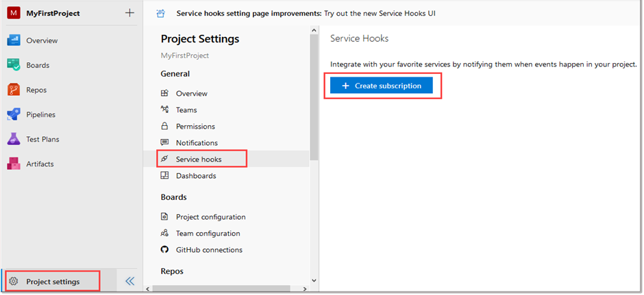This screenshot has height=295, width=644.
Task: Open the Overview hub icon in sidebar
Action: click(14, 40)
